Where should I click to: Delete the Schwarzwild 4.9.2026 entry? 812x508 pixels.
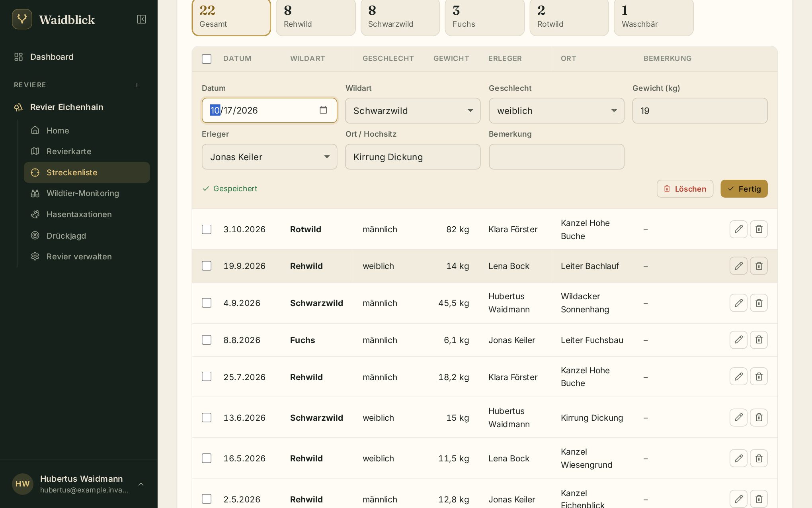759,303
